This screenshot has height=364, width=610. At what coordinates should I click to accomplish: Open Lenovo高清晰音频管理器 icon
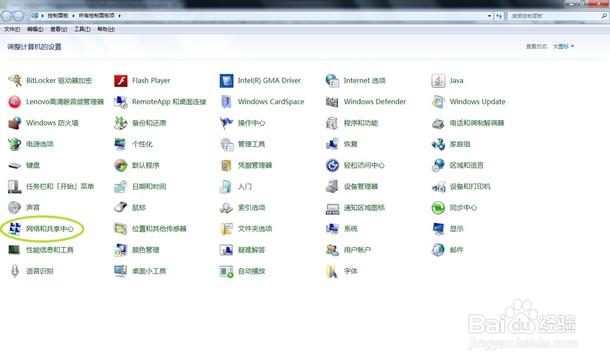[x=15, y=102]
